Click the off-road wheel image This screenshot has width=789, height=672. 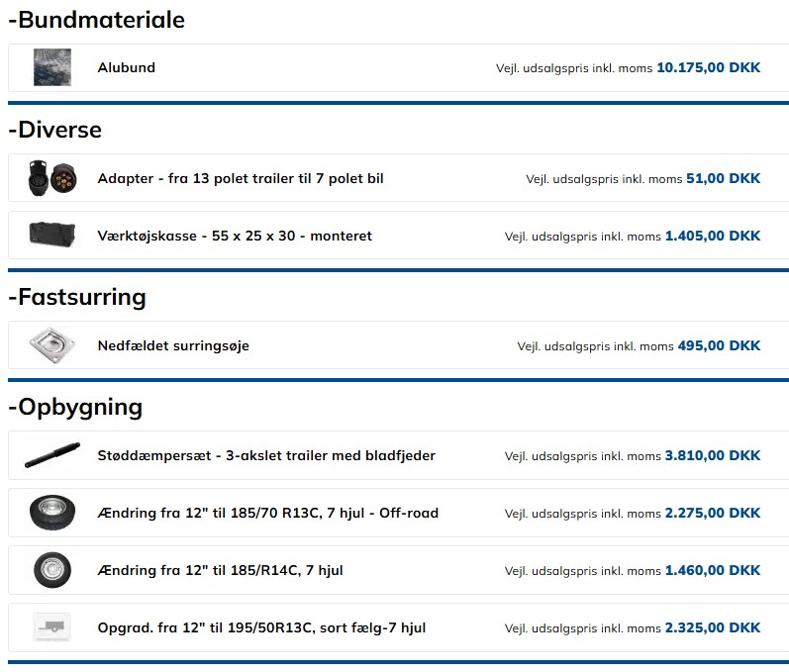[51, 513]
